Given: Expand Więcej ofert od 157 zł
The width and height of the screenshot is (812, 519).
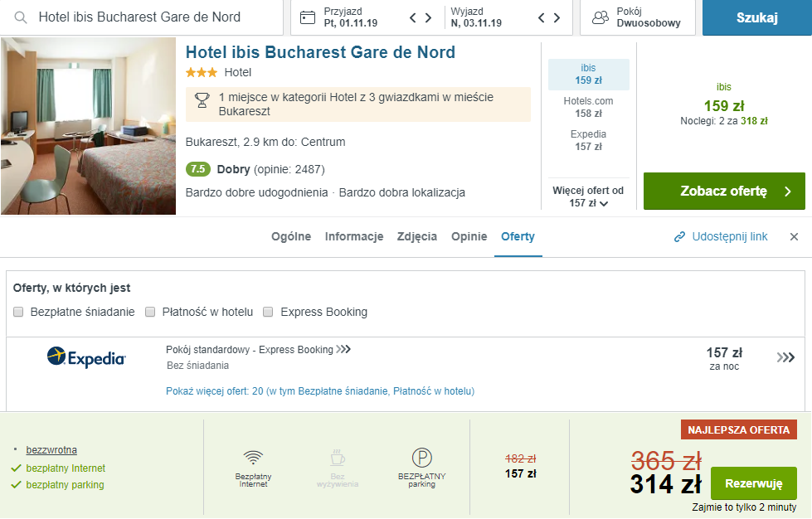Looking at the screenshot, I should tap(588, 197).
